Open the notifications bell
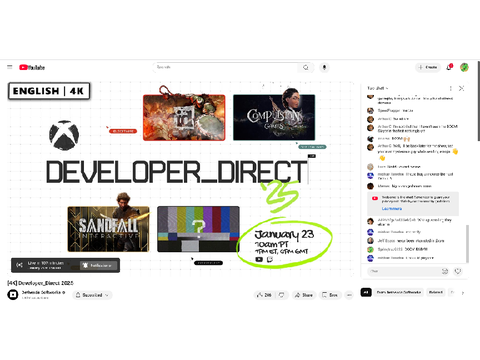Screen dimensions: 480x360 pos(449,67)
